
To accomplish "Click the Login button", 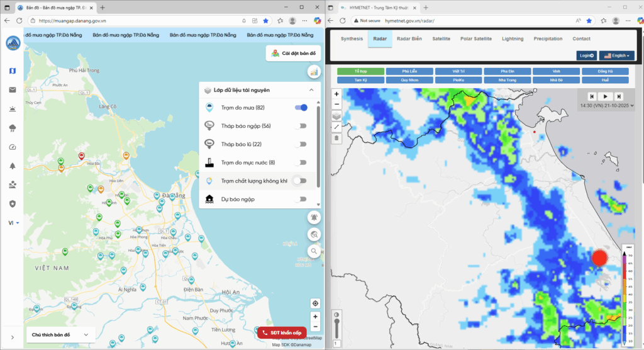I will (587, 55).
